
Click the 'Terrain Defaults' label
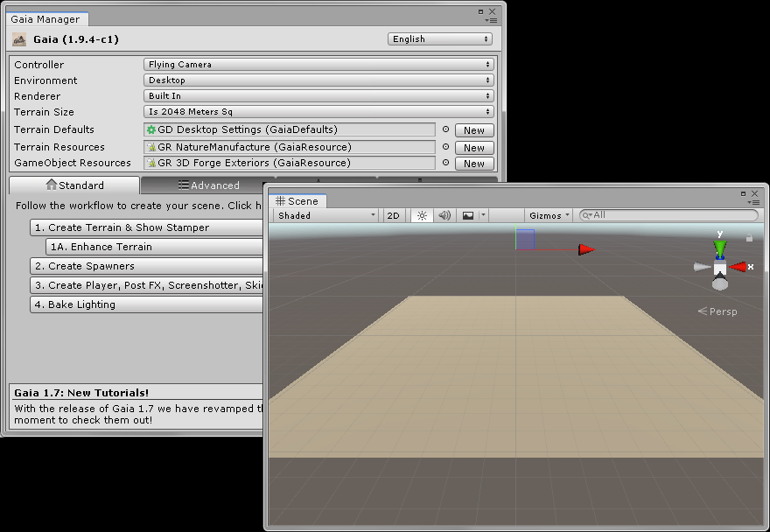(54, 129)
